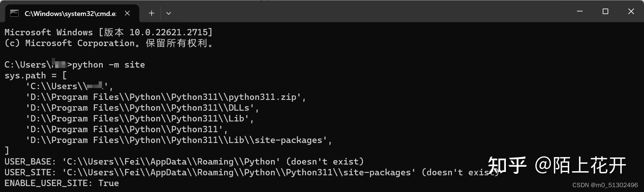Open a new terminal tab with plus
The image size is (644, 192).
click(x=152, y=13)
